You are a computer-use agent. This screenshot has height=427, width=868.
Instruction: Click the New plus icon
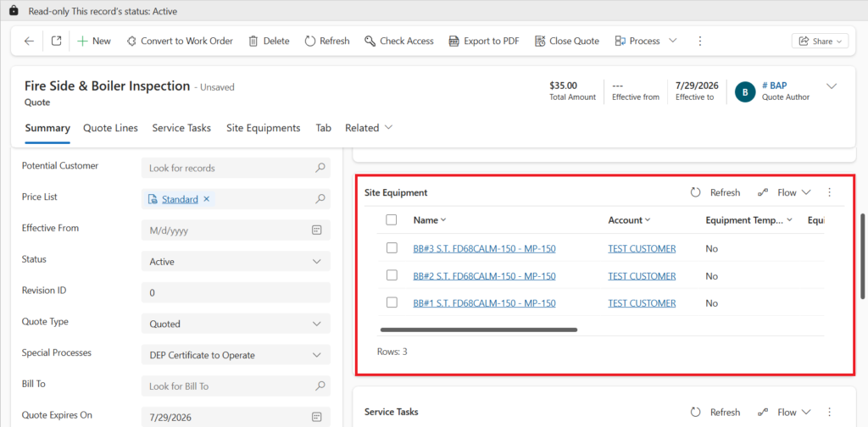(x=82, y=41)
